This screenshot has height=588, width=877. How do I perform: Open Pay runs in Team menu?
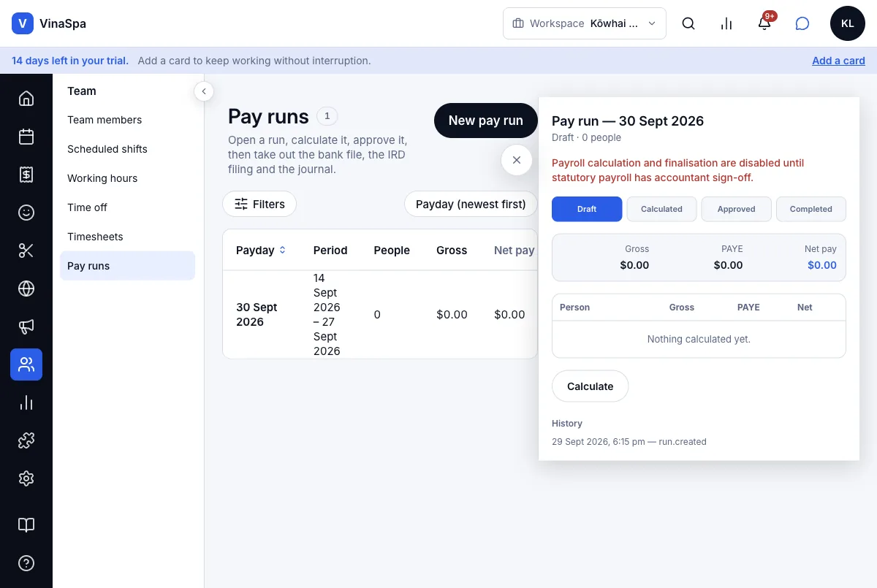[127, 266]
